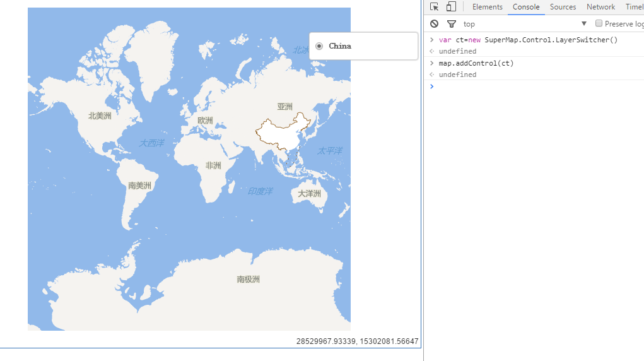Select the China layer radio button
The height and width of the screenshot is (361, 644).
point(319,46)
